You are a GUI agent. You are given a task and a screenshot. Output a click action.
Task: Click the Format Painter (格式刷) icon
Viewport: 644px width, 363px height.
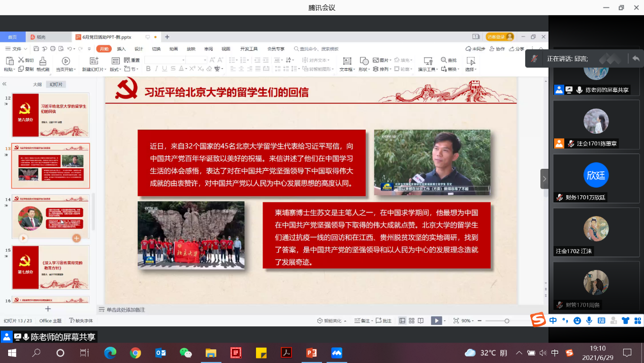tap(43, 61)
